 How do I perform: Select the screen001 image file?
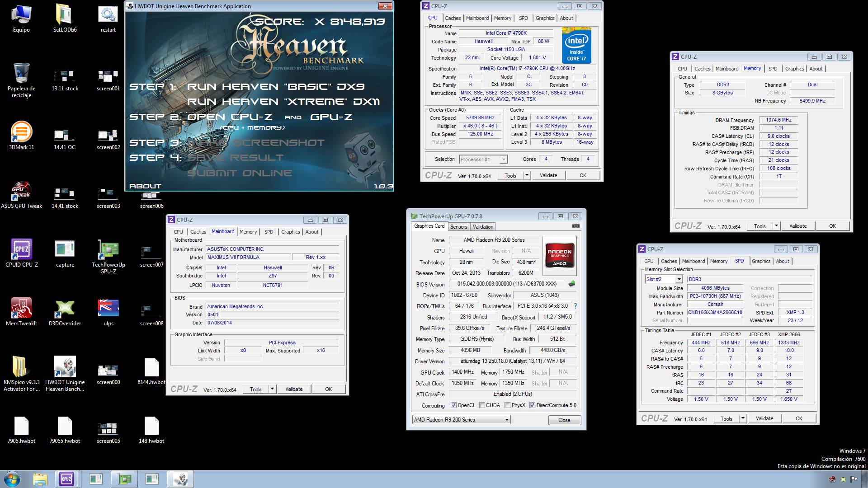108,80
